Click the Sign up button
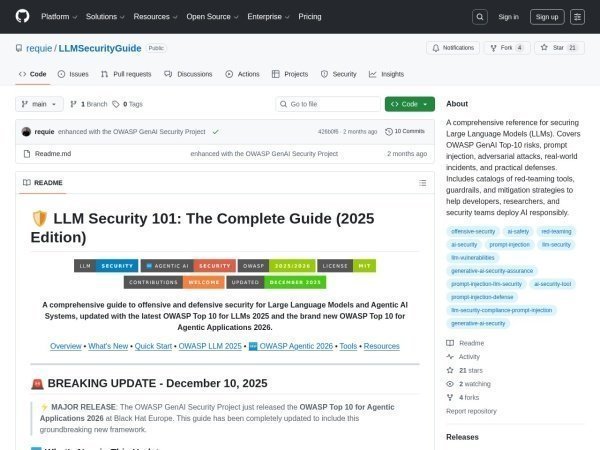This screenshot has width=600, height=450. (x=547, y=17)
